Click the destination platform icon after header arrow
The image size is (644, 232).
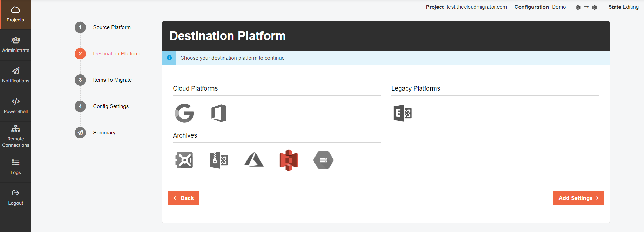pyautogui.click(x=595, y=7)
